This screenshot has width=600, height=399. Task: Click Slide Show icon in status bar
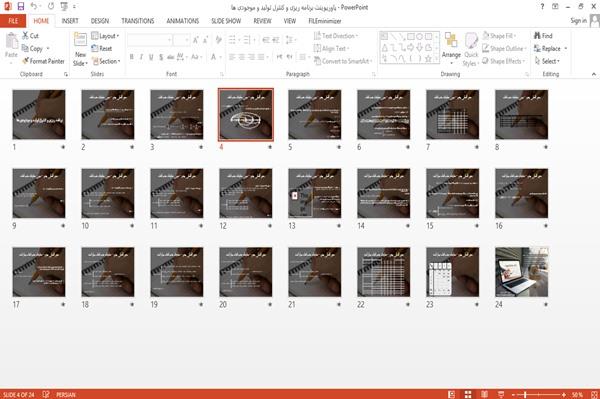click(501, 394)
